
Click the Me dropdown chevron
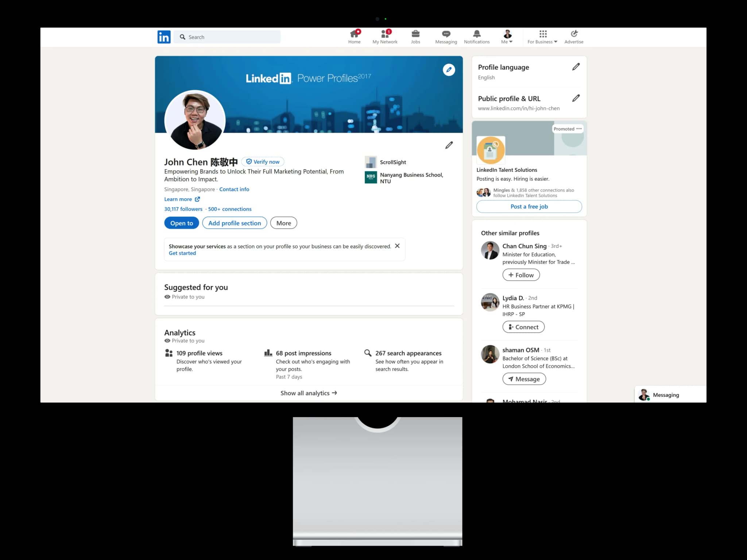[x=511, y=42]
